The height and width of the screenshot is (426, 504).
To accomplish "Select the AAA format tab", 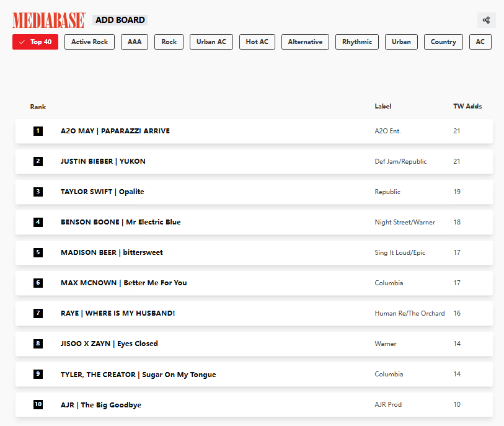I will [135, 42].
